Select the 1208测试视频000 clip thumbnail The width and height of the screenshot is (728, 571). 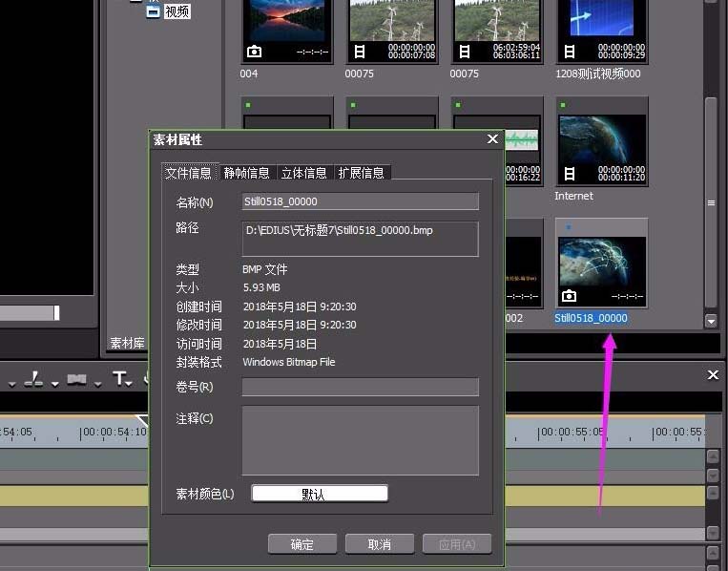(602, 31)
